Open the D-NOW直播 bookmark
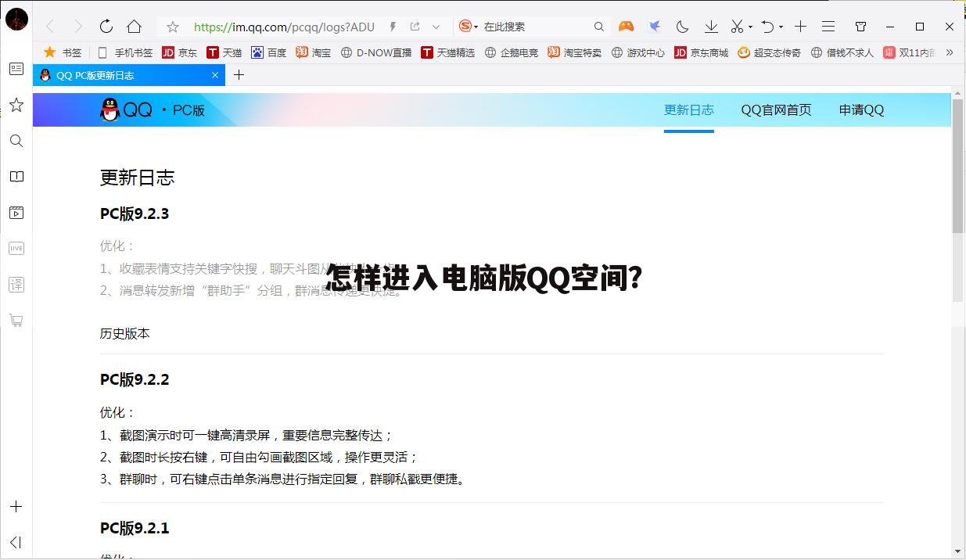This screenshot has width=966, height=560. (x=375, y=52)
